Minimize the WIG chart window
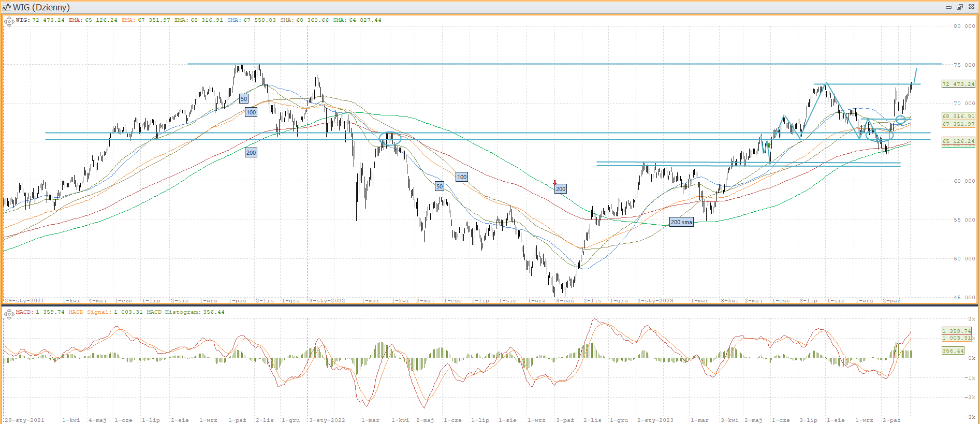Image resolution: width=980 pixels, height=424 pixels. pos(948,7)
